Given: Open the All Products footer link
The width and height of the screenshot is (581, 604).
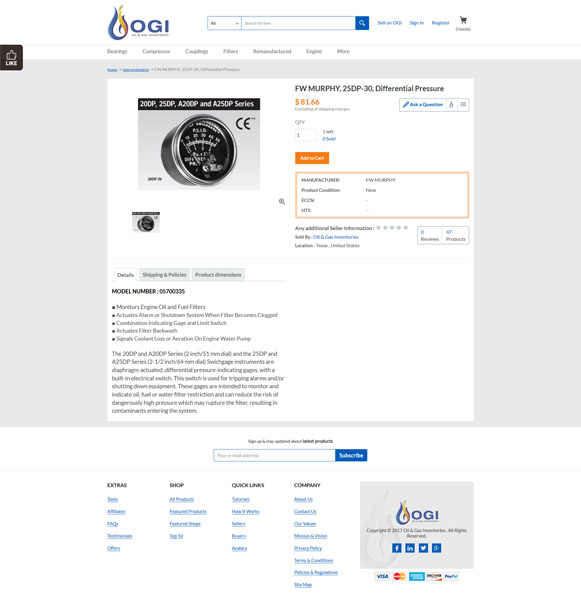Looking at the screenshot, I should 182,499.
